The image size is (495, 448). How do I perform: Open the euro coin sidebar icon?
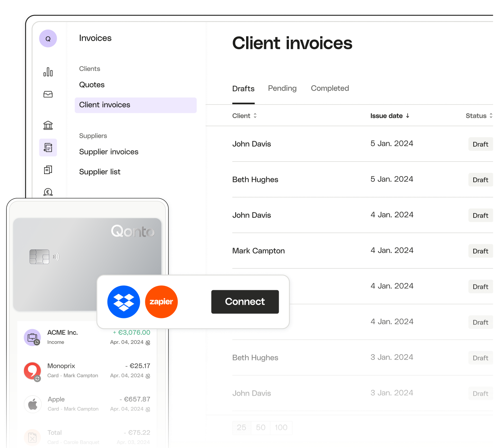[x=48, y=192]
